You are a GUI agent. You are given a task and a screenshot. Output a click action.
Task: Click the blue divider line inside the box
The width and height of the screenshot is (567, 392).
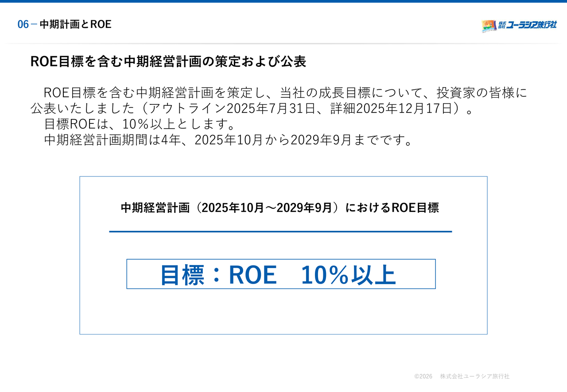[280, 231]
